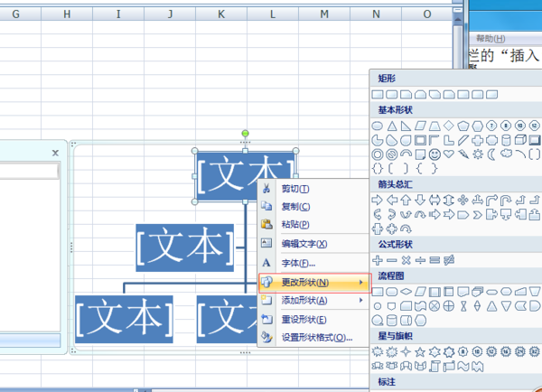Choose the heart shape in basic shapes
Screen dimensions: 542x392
click(x=449, y=154)
